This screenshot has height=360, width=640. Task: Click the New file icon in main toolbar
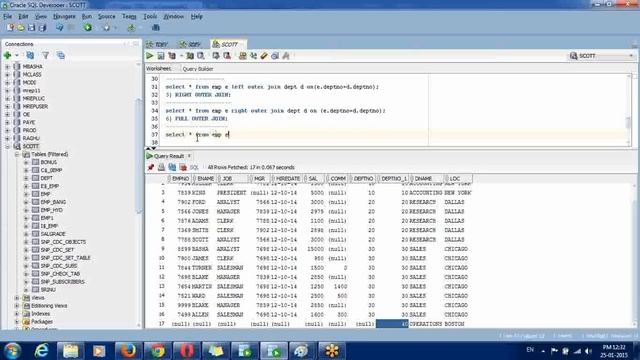tap(10, 28)
